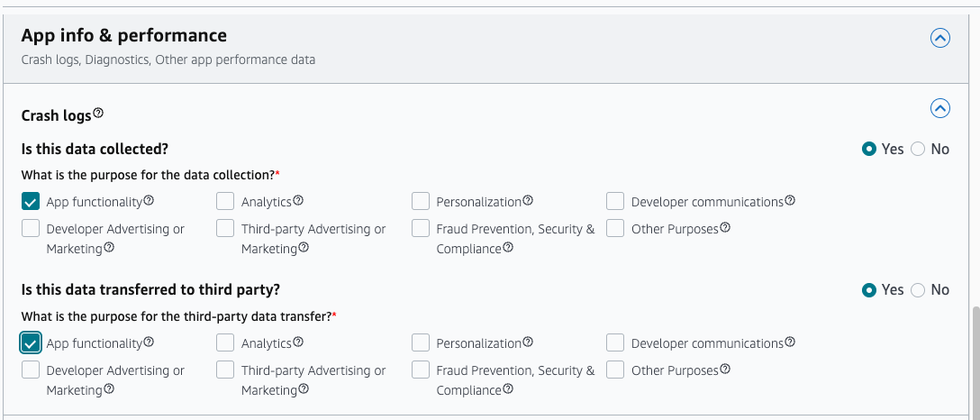
Task: Show help for collection Personalization purpose
Action: 528,201
